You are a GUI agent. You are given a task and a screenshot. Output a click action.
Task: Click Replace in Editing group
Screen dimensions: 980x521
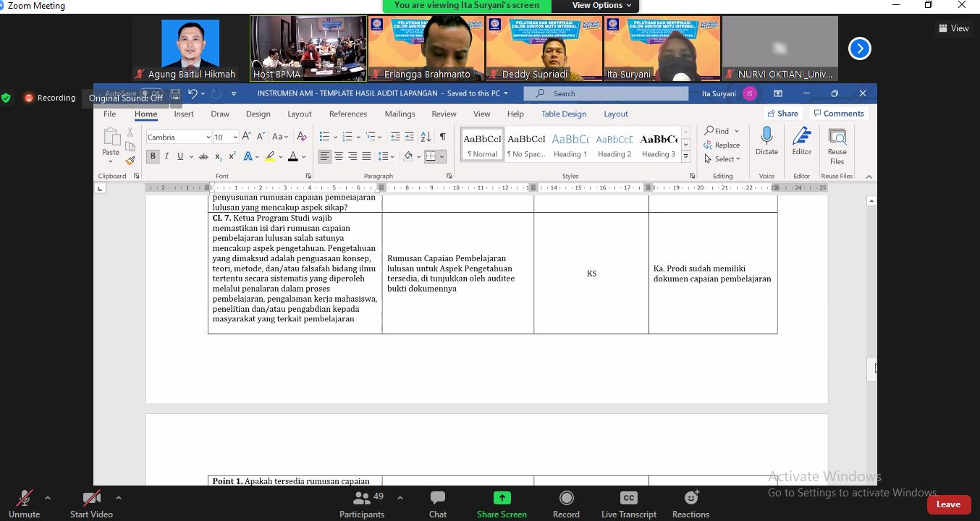(722, 145)
